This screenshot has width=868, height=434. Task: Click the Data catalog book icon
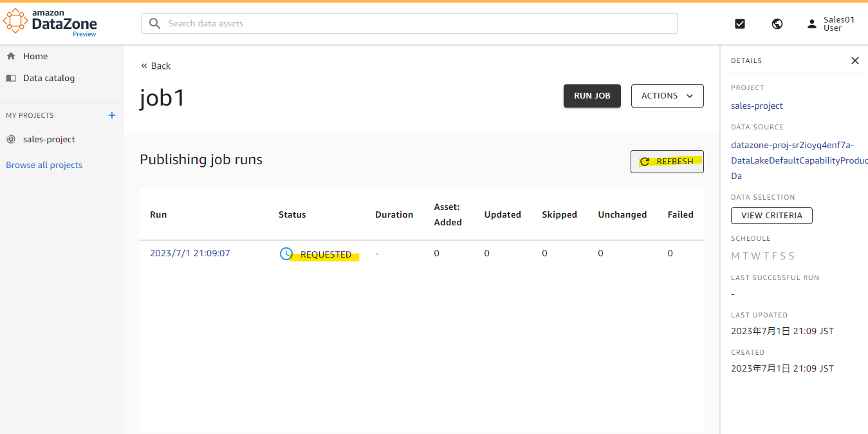11,78
